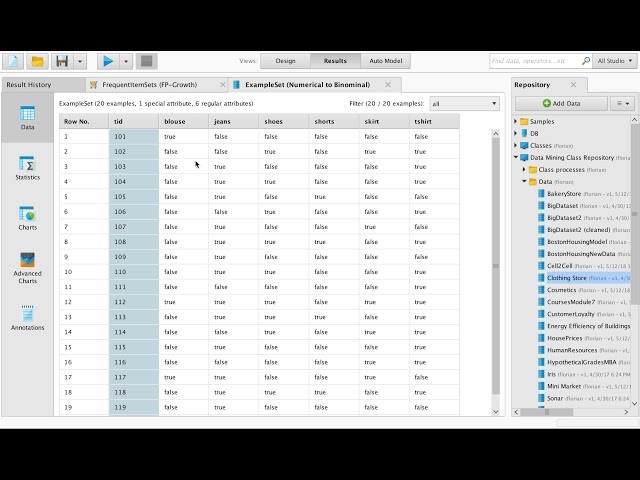This screenshot has height=480, width=640.
Task: Click the repository horizontal scrollbar thumb
Action: [x=547, y=412]
